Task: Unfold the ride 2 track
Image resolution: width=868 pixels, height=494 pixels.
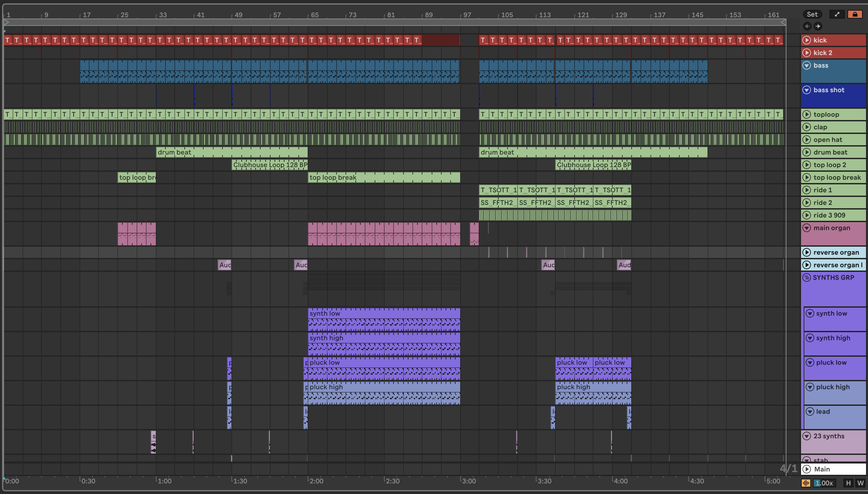Action: click(807, 202)
